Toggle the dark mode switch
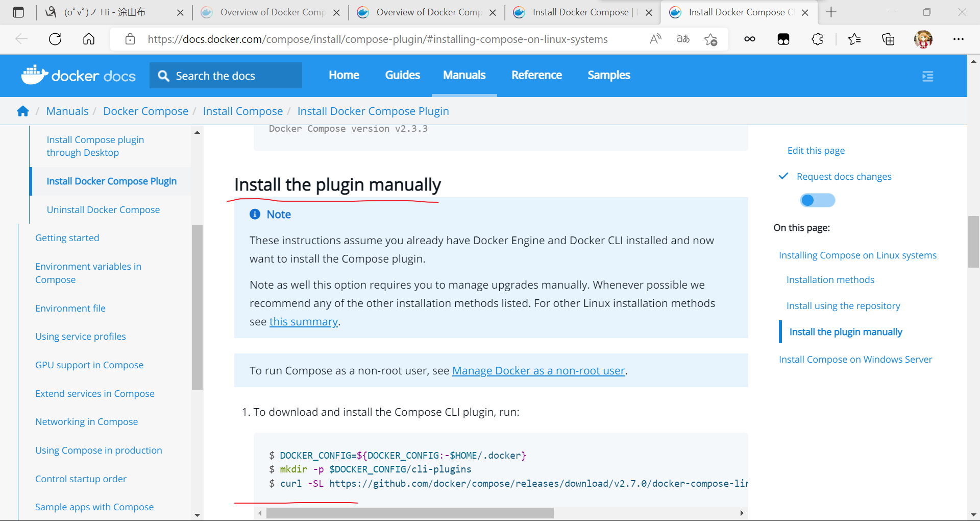This screenshot has width=980, height=521. [818, 200]
